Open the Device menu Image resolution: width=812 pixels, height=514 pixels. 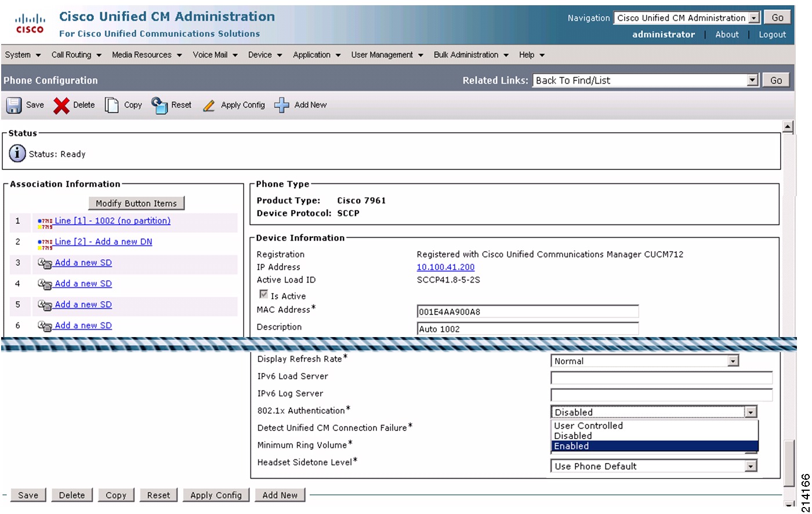(265, 55)
